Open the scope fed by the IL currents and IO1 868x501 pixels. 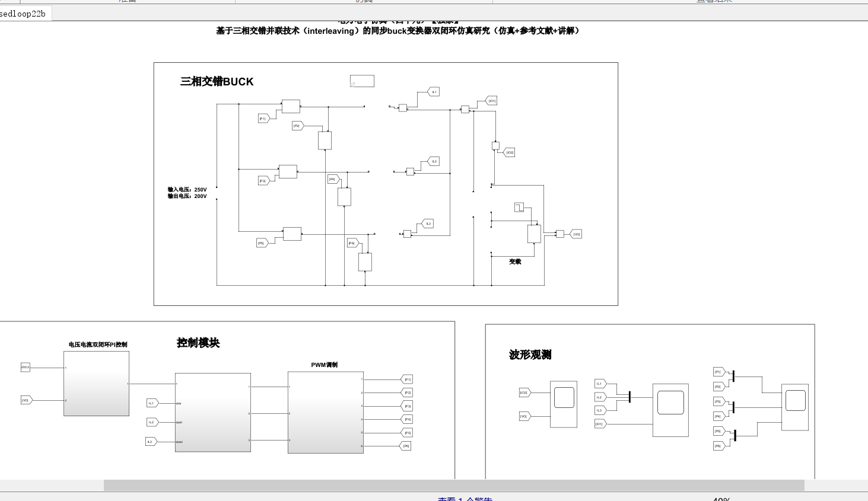[x=670, y=410]
